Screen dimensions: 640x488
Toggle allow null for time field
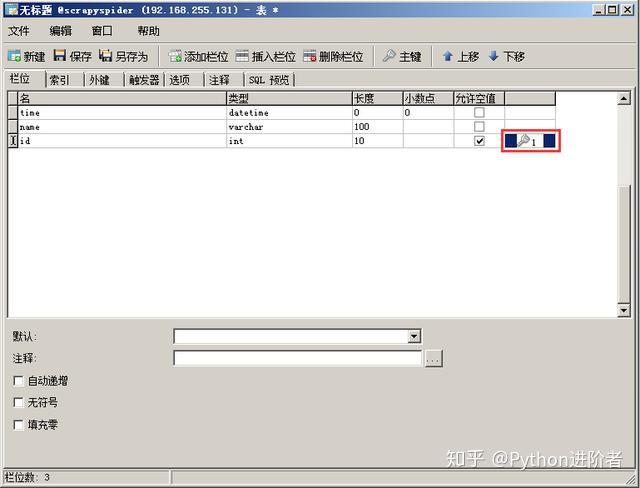point(479,112)
